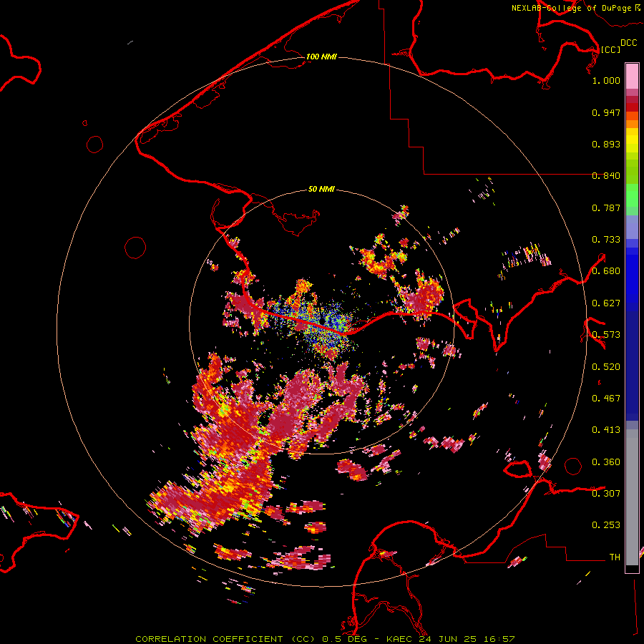The height and width of the screenshot is (644, 644).
Task: Click the 0.253 color scale value
Action: coord(606,525)
